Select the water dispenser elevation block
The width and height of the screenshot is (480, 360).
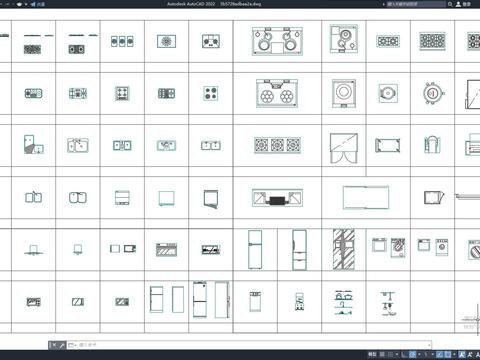(x=299, y=302)
